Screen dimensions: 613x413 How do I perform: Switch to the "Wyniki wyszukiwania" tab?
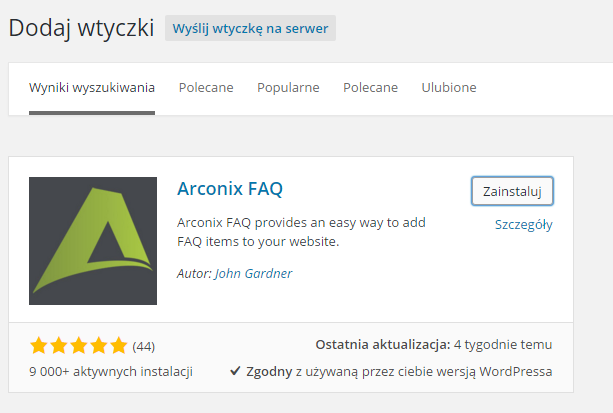pos(92,88)
